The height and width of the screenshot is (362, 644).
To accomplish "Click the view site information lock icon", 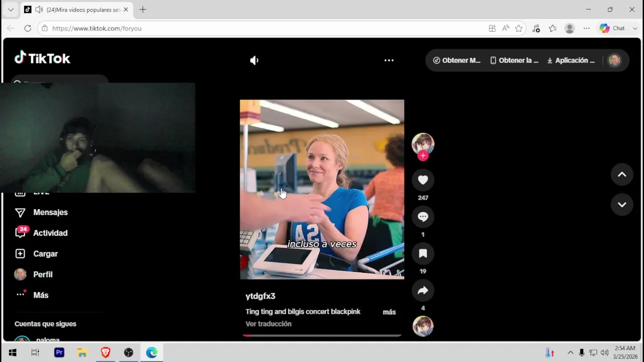I will (45, 29).
